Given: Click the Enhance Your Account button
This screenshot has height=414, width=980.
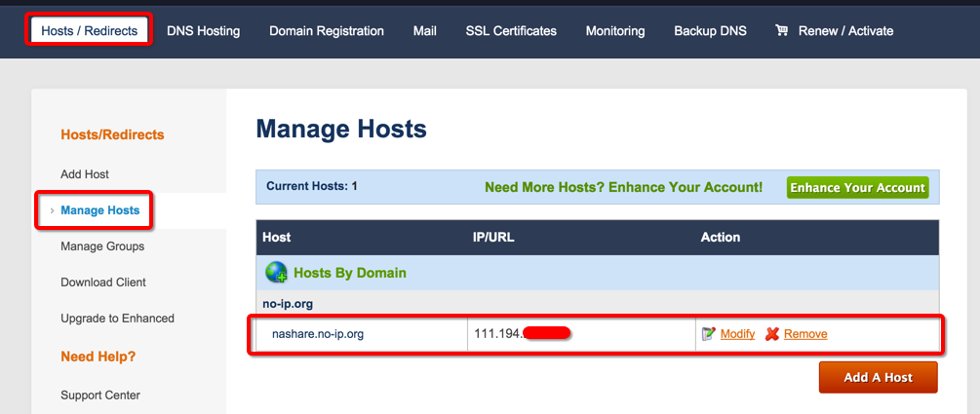Looking at the screenshot, I should (857, 187).
